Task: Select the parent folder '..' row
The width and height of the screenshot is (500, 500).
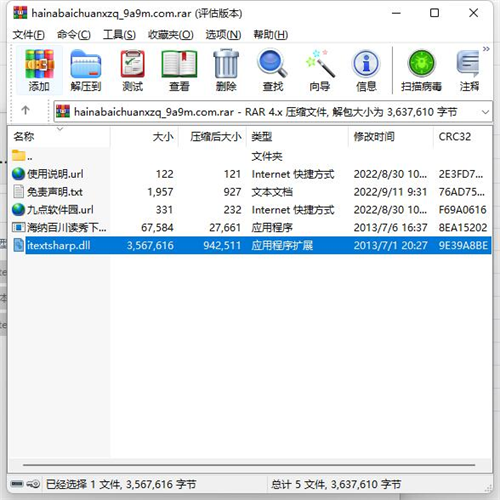Action: pos(250,156)
